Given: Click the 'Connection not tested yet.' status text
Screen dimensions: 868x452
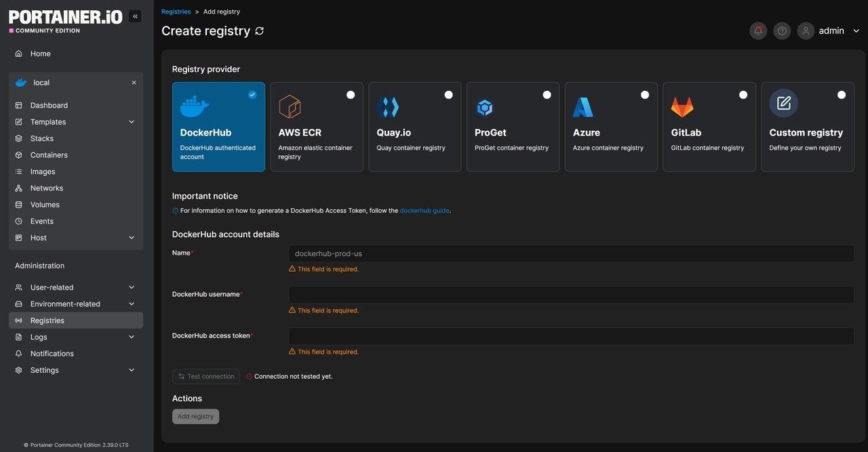Looking at the screenshot, I should (294, 377).
